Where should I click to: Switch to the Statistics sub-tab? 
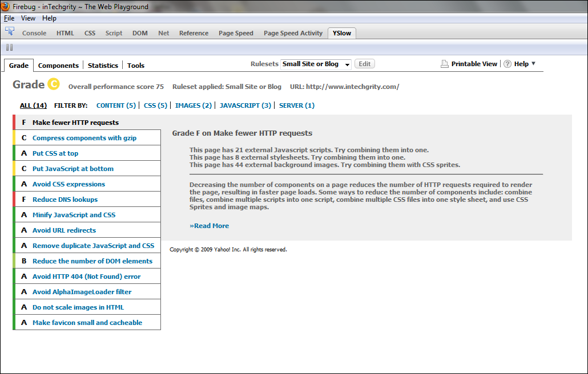pyautogui.click(x=103, y=66)
